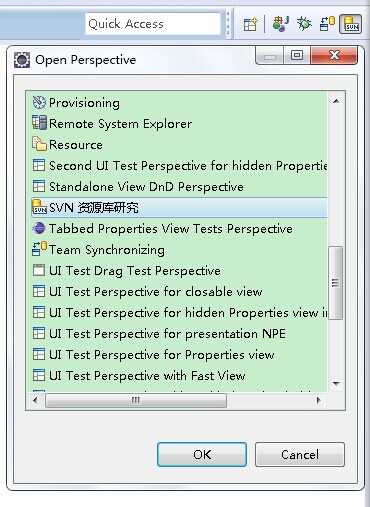Confirm the selection with OK
The width and height of the screenshot is (370, 507).
pyautogui.click(x=202, y=454)
